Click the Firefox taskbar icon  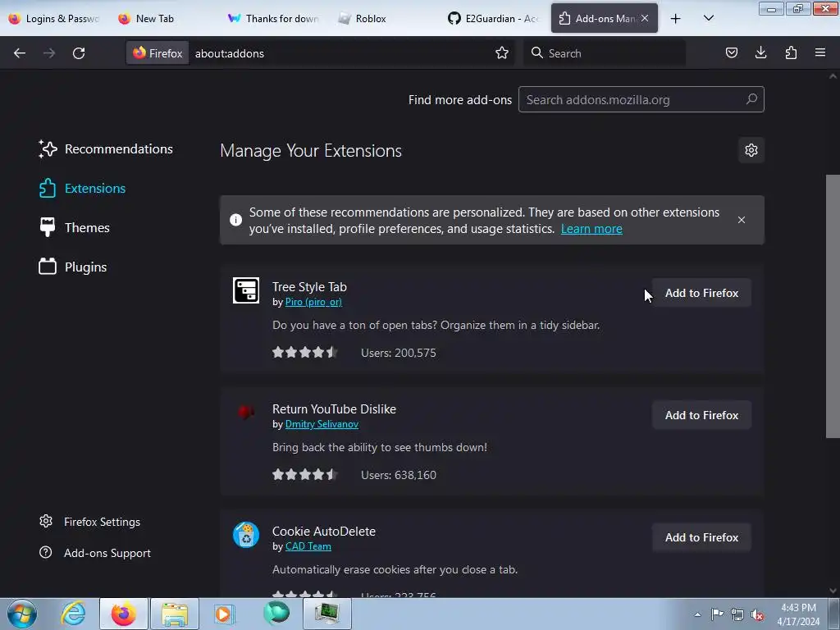click(124, 614)
